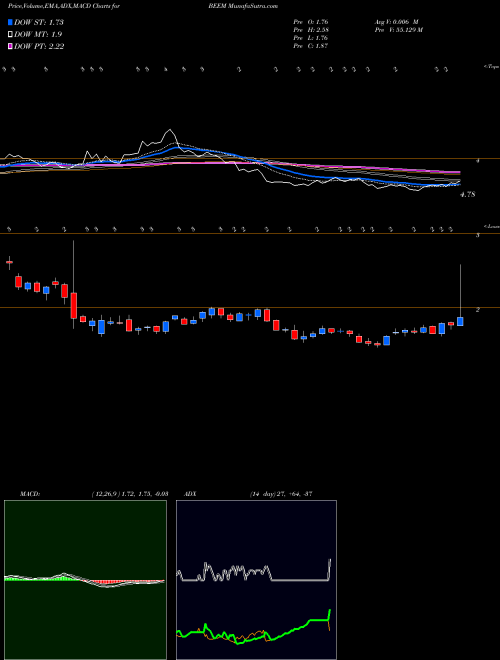Click the latest blue candle with long upper wick

click(x=460, y=321)
